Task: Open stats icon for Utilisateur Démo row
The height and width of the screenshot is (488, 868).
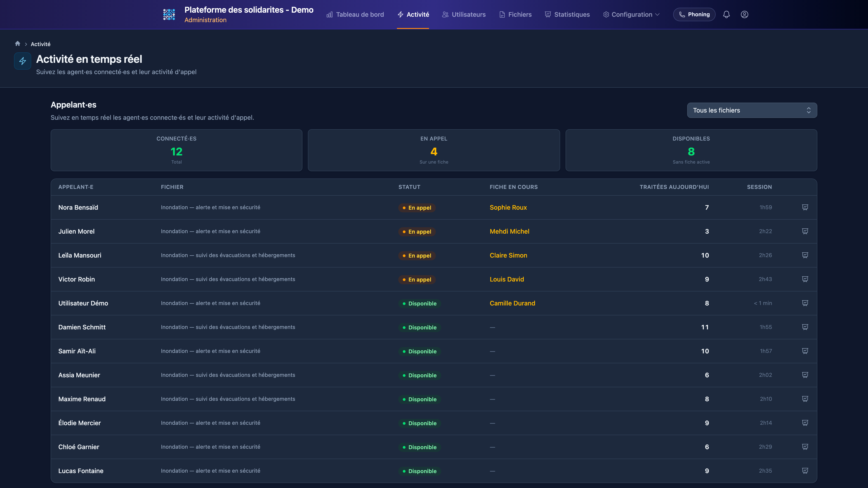Action: coord(805,303)
